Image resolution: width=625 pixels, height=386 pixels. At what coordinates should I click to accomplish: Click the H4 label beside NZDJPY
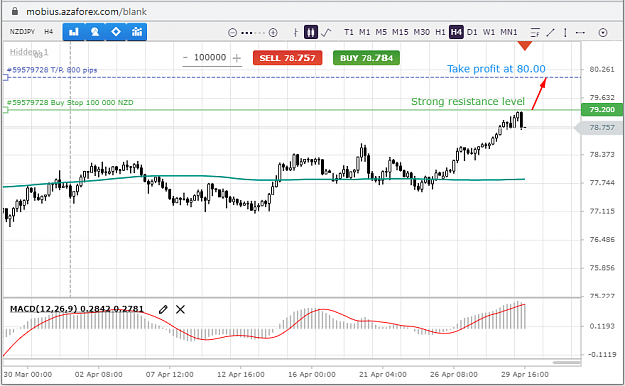(49, 32)
